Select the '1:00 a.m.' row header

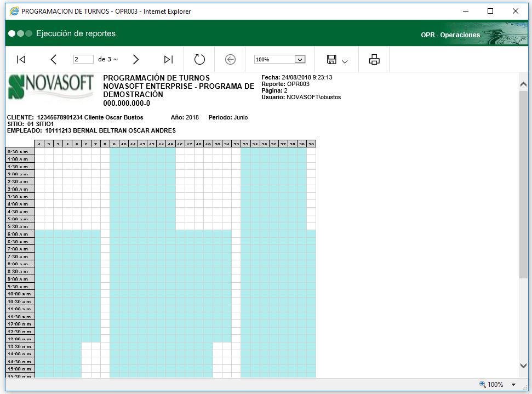(20, 159)
